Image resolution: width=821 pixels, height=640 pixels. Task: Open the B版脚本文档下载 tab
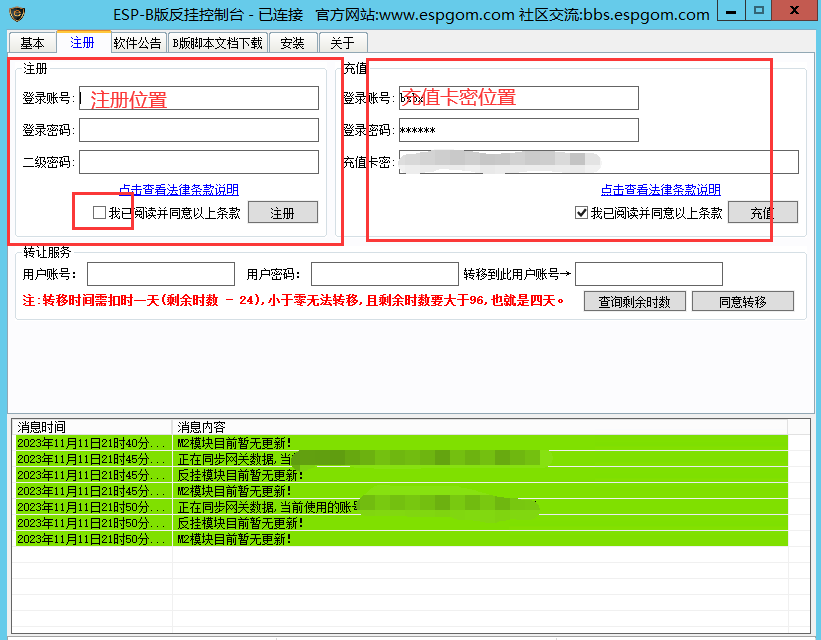point(218,43)
